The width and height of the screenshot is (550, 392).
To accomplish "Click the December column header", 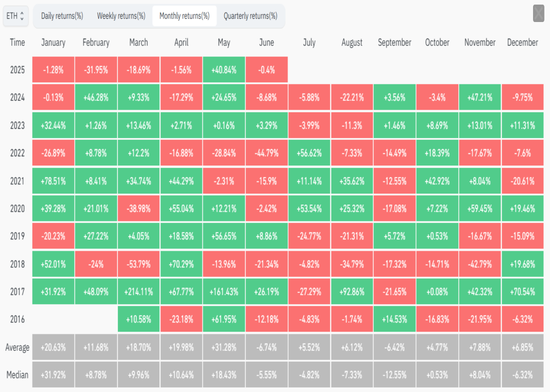I will pyautogui.click(x=522, y=43).
